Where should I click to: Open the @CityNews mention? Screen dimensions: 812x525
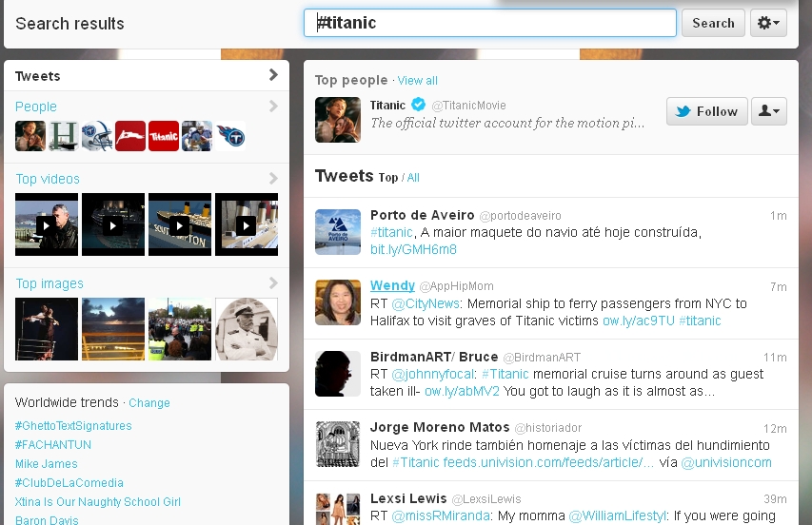click(x=426, y=303)
